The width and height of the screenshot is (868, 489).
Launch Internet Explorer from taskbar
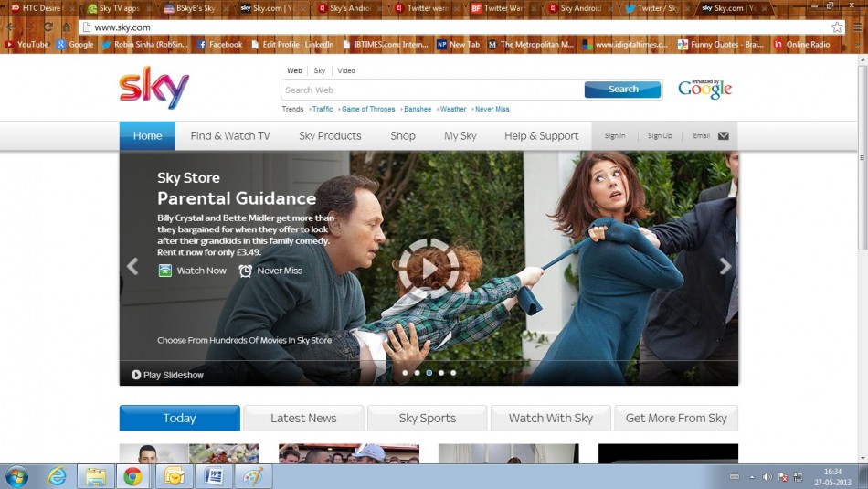pyautogui.click(x=57, y=476)
